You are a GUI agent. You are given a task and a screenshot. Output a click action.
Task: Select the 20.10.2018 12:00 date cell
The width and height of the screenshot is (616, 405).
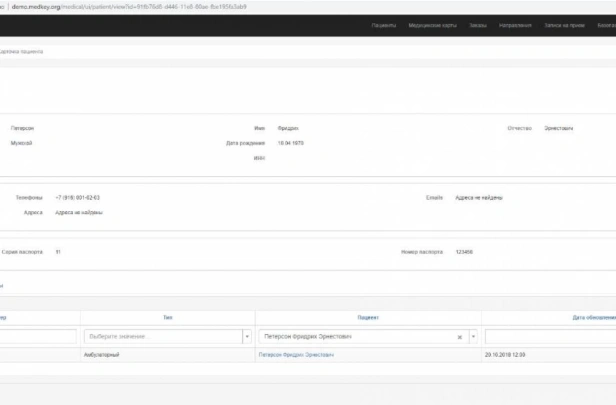tap(505, 355)
